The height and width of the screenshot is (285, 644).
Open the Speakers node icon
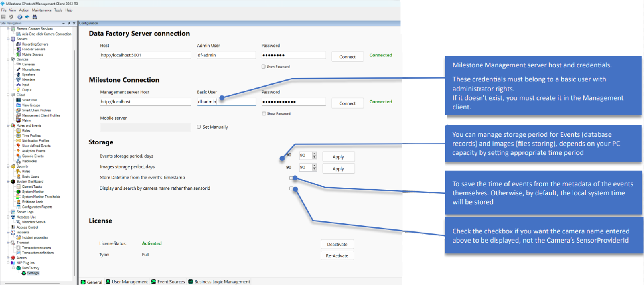[19, 75]
